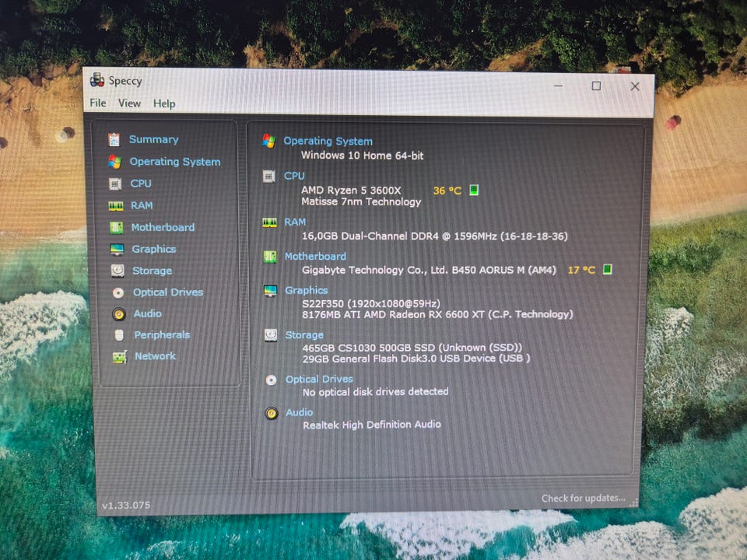Click the Graphics monitor icon in summary panel
This screenshot has width=747, height=560.
coord(270,290)
